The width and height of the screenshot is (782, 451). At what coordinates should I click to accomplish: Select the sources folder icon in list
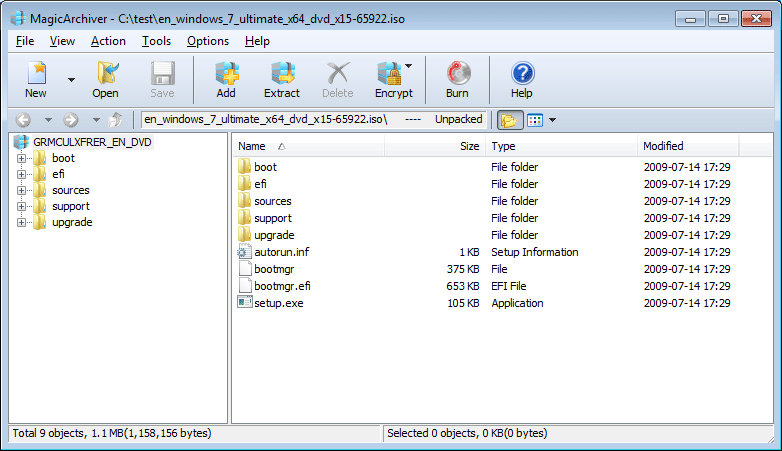244,201
